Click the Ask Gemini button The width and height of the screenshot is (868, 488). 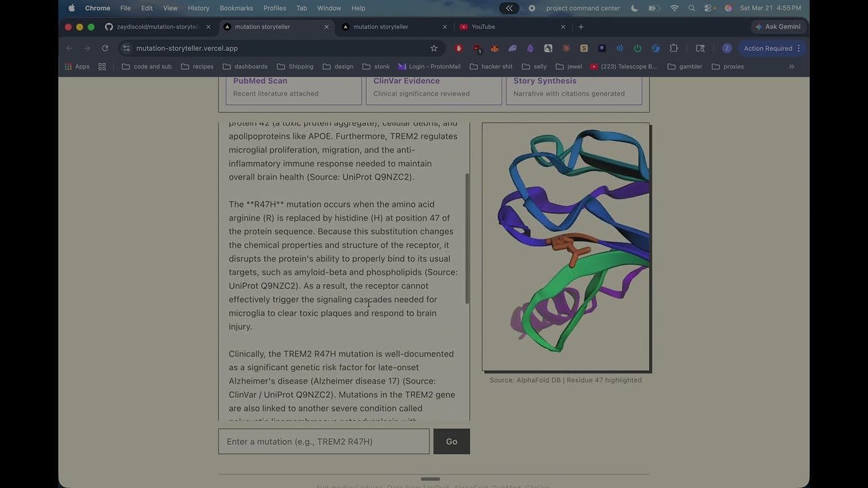777,26
